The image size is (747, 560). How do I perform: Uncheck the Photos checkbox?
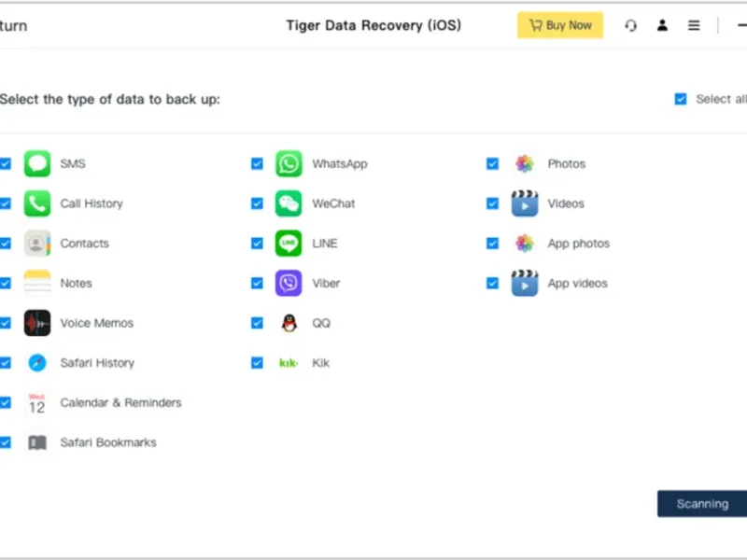click(493, 164)
